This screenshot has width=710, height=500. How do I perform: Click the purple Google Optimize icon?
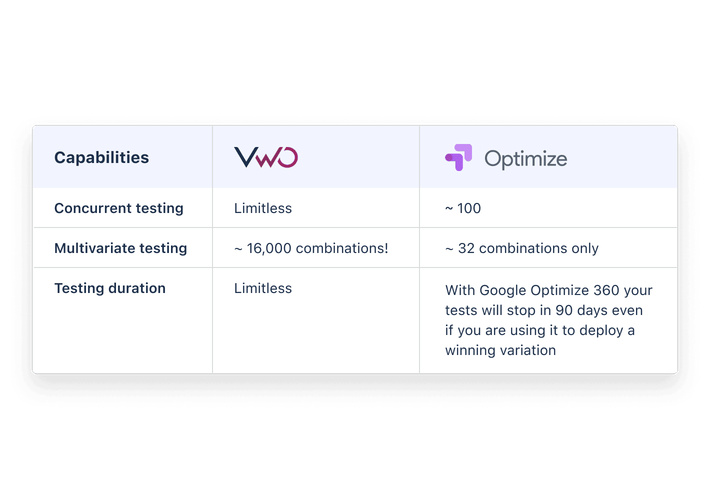point(458,157)
